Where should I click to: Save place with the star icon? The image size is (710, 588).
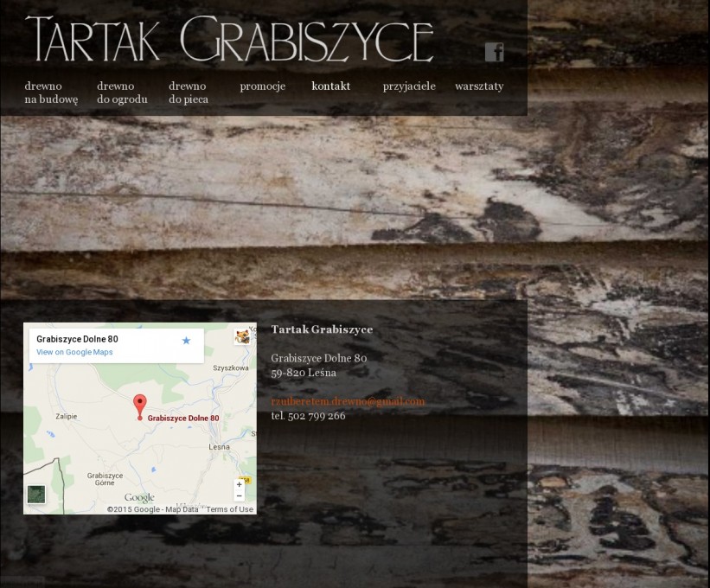tap(186, 341)
